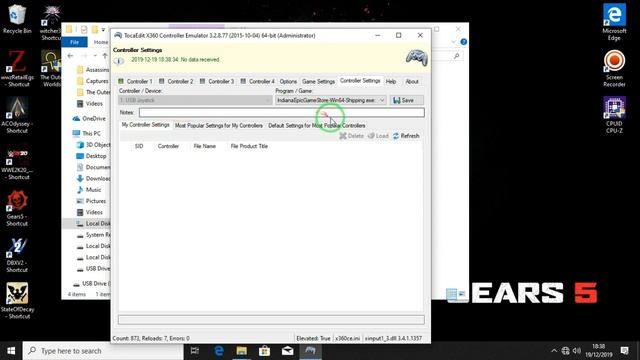Image resolution: width=640 pixels, height=360 pixels.
Task: Open the Help tab
Action: point(391,81)
